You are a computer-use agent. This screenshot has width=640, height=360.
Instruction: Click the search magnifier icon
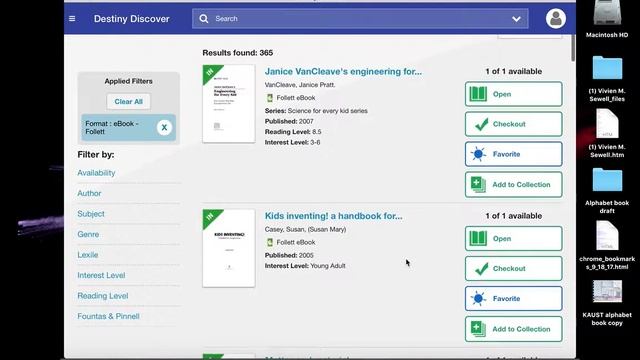click(x=204, y=19)
